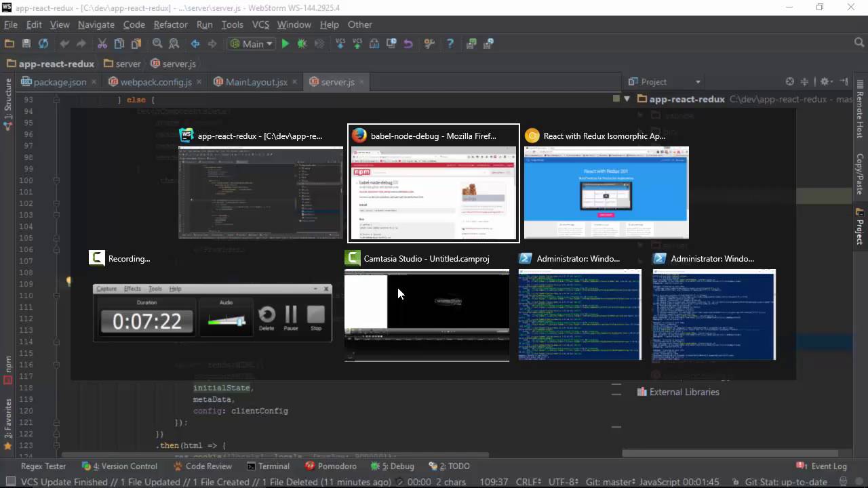868x488 pixels.
Task: Open the Terminal tool window
Action: pos(268,466)
